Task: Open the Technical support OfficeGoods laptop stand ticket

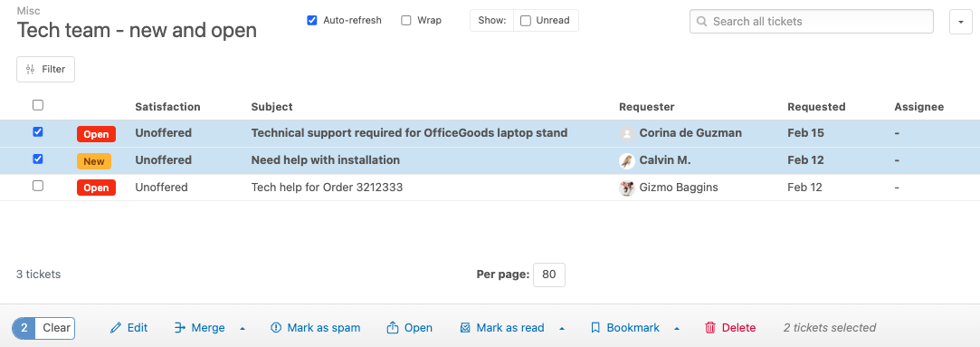Action: click(x=409, y=133)
